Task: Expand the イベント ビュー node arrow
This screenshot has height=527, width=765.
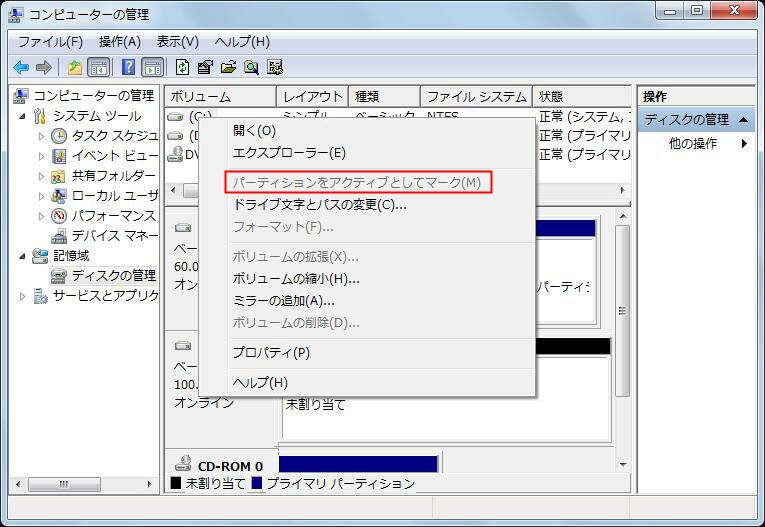Action: 41,156
